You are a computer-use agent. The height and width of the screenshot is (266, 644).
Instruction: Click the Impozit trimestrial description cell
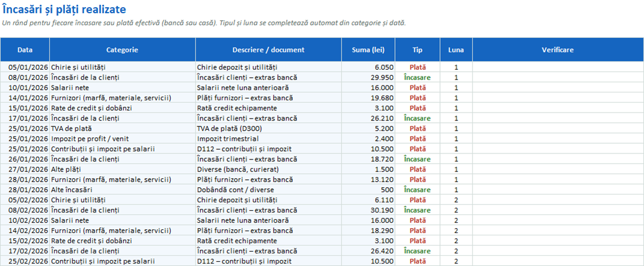269,138
